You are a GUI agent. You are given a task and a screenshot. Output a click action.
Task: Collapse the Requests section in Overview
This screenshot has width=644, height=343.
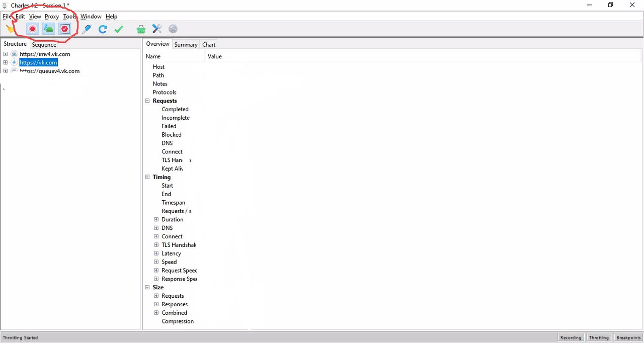click(147, 101)
